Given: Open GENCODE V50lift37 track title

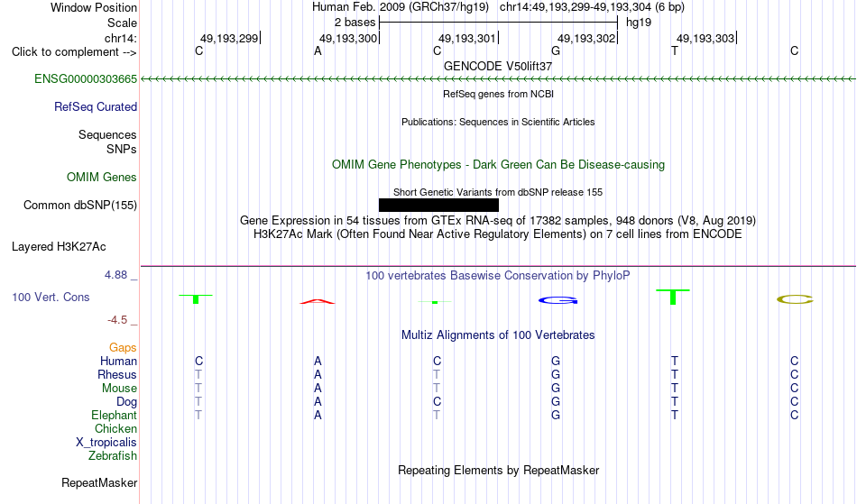Looking at the screenshot, I should coord(498,66).
